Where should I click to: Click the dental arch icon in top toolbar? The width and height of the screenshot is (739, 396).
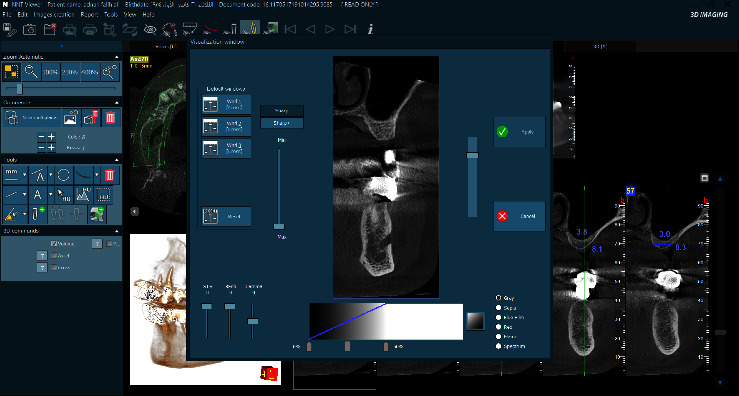click(x=170, y=29)
